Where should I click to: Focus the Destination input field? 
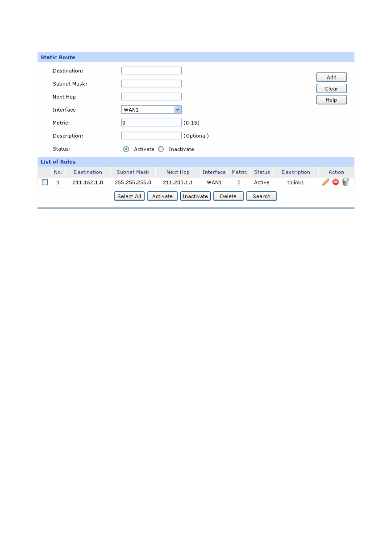(151, 70)
